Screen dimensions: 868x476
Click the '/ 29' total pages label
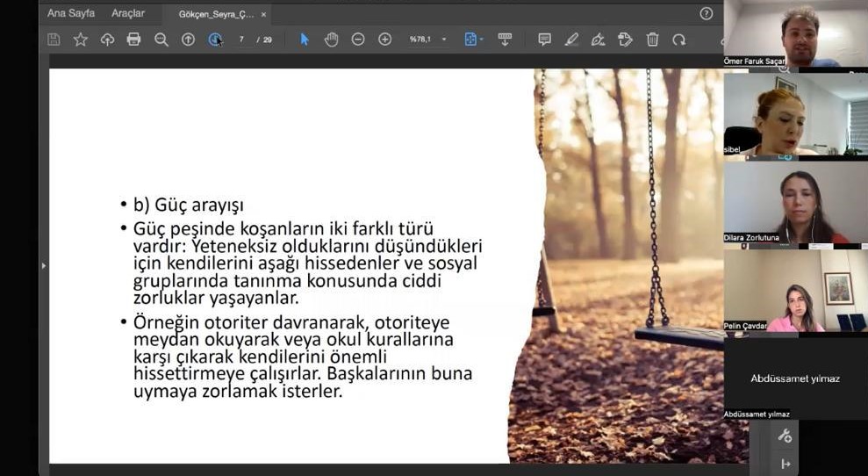[264, 40]
